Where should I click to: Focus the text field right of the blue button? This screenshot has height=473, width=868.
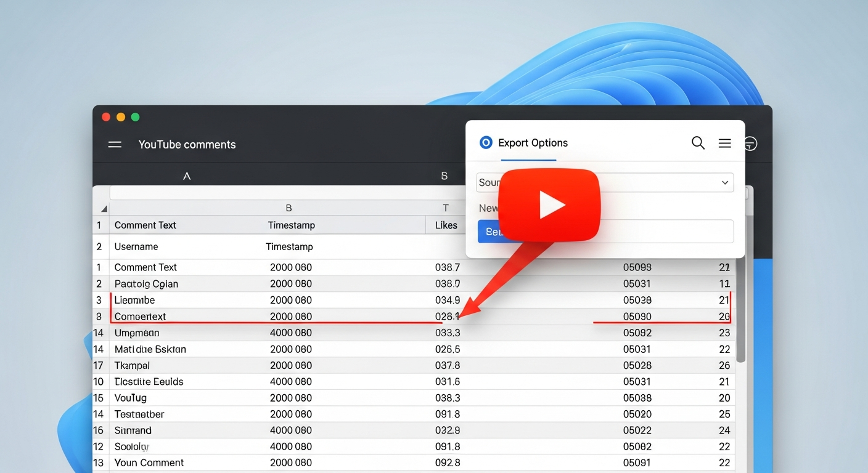[x=666, y=232]
